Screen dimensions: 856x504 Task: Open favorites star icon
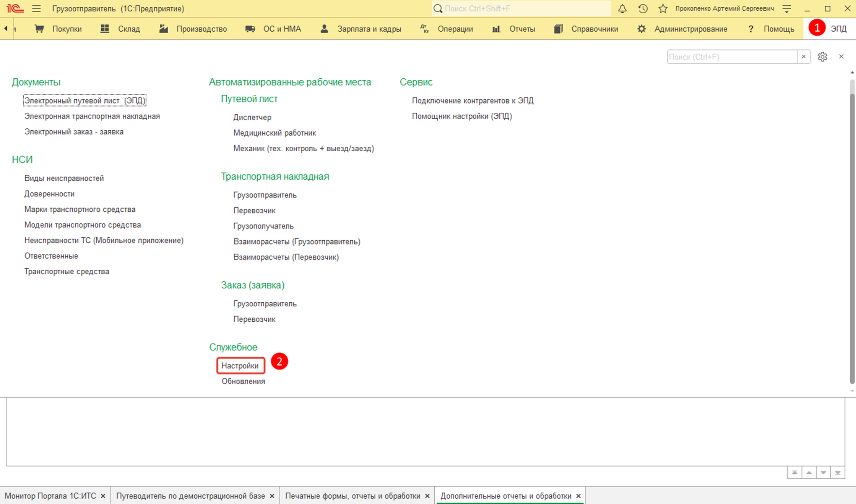tap(663, 8)
